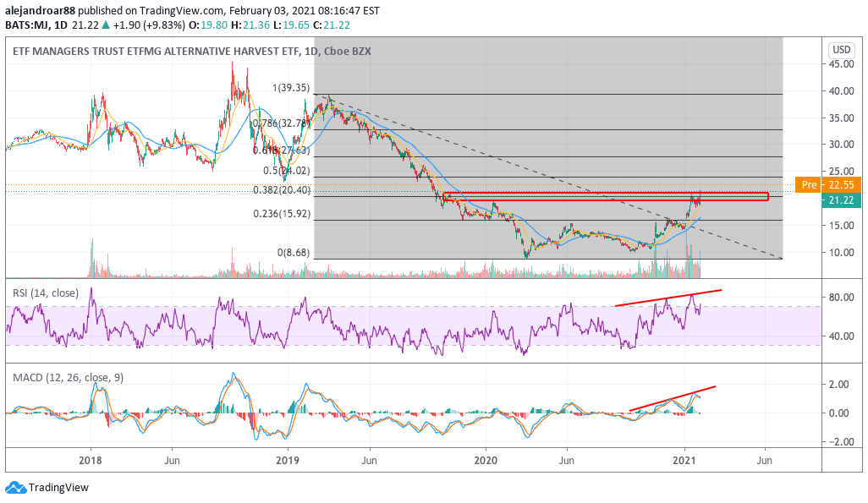This screenshot has width=868, height=503.
Task: Click the 45.00 price axis label
Action: coord(842,64)
